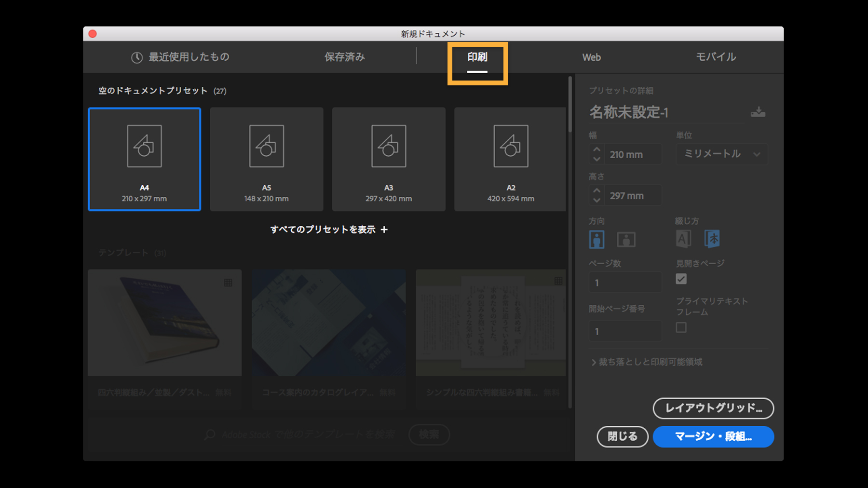Choose left binding icon under 綴じ方
The image size is (868, 488).
click(683, 239)
